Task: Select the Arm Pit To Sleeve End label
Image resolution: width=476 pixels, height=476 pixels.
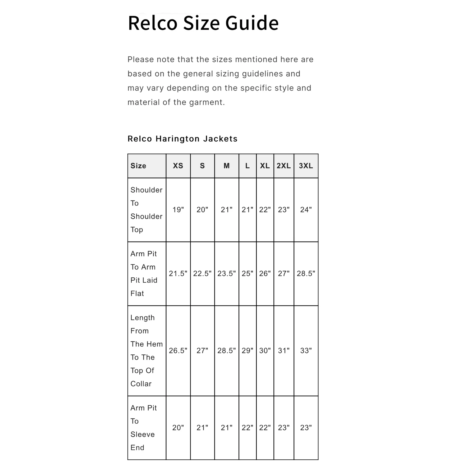Action: coord(143,428)
